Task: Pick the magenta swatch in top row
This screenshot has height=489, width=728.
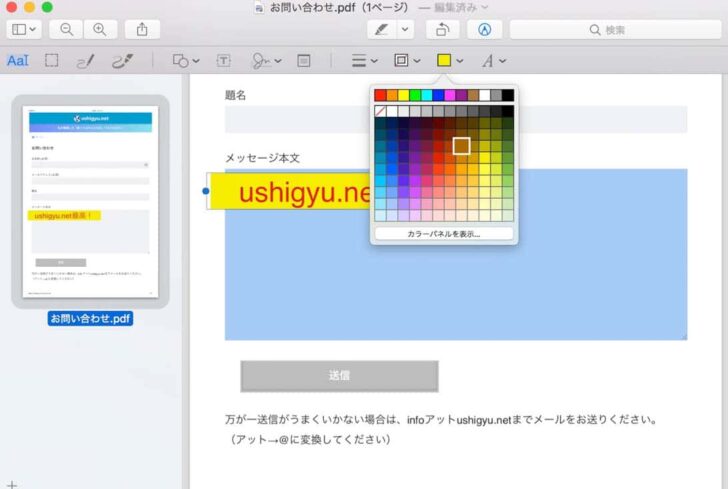Action: coord(450,95)
